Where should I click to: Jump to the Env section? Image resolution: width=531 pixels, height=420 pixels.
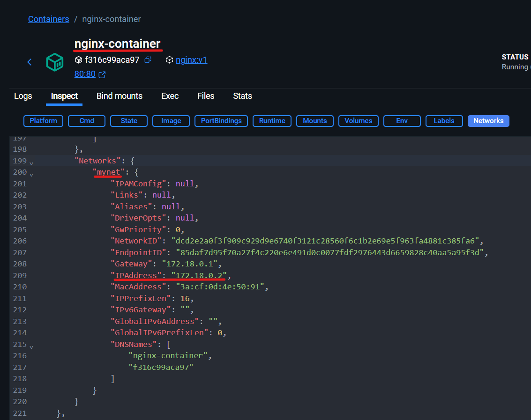click(x=402, y=121)
